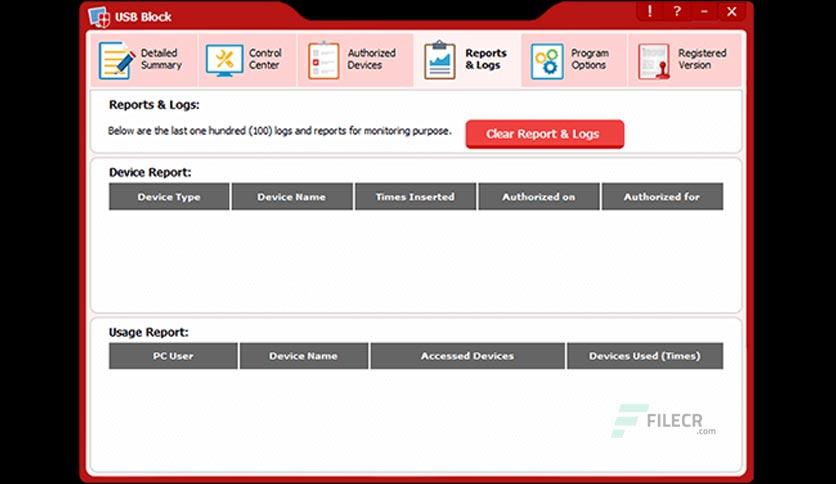The height and width of the screenshot is (484, 836).
Task: Click the Reports & Logs: section heading
Action: click(x=154, y=105)
